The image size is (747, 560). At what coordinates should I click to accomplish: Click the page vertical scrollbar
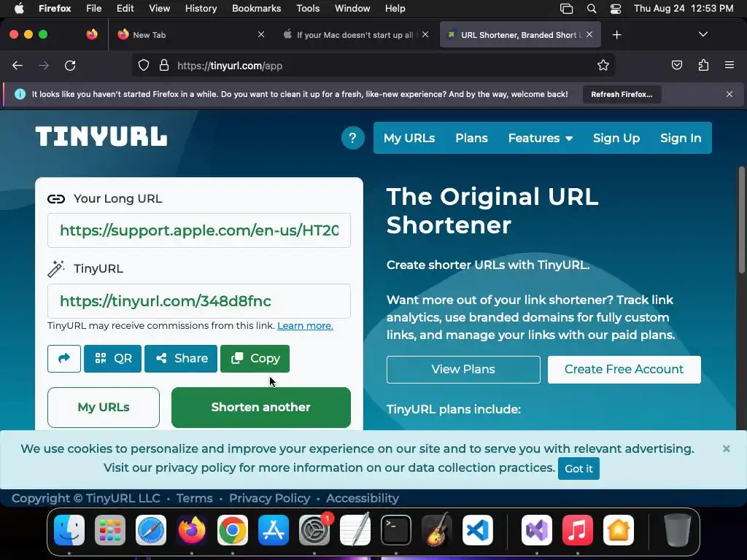741,220
